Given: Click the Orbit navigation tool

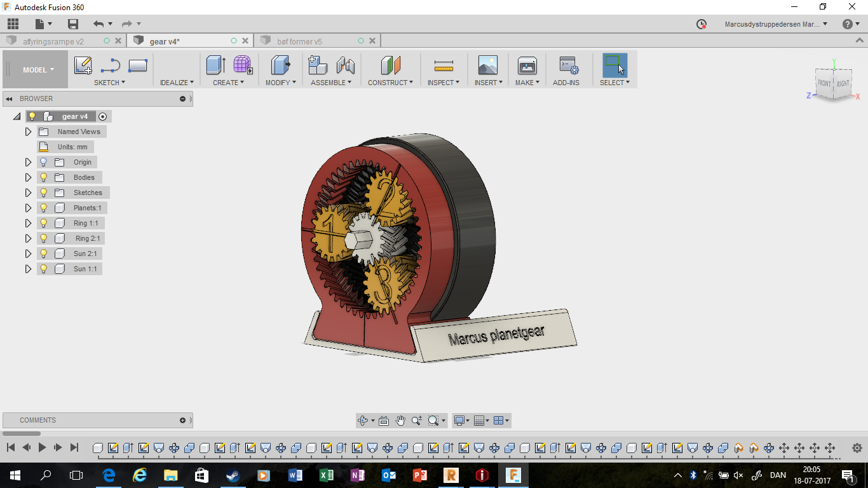Looking at the screenshot, I should [x=363, y=421].
